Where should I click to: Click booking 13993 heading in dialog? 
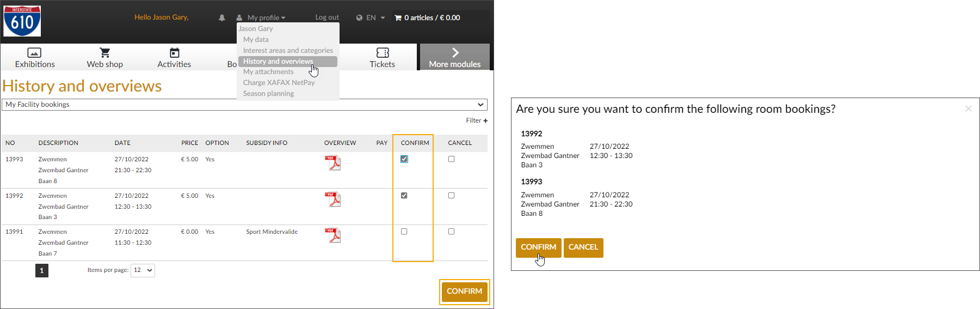tap(532, 182)
